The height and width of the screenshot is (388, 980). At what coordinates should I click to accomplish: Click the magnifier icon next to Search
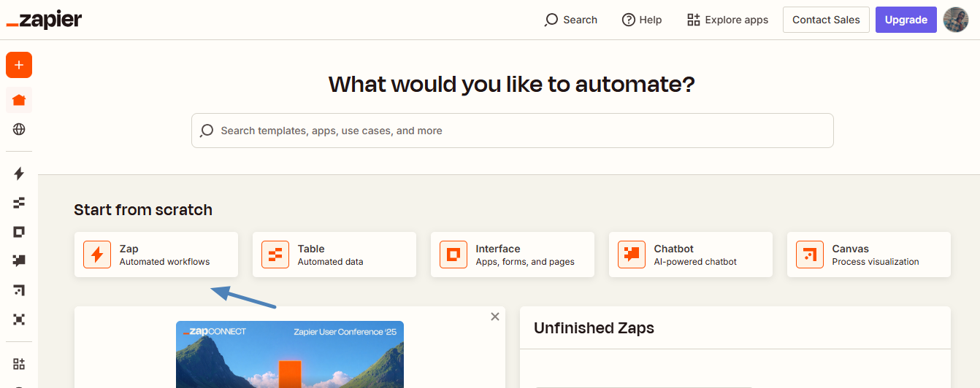tap(551, 20)
